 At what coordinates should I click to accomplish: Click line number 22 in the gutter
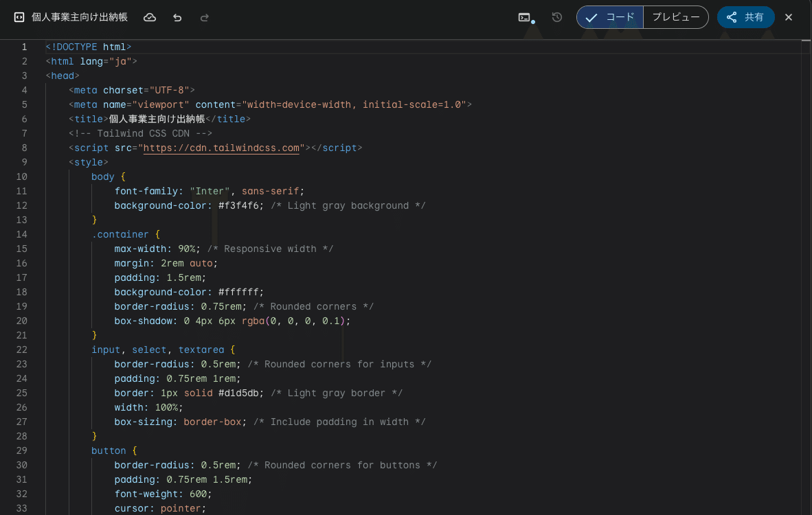(22, 350)
